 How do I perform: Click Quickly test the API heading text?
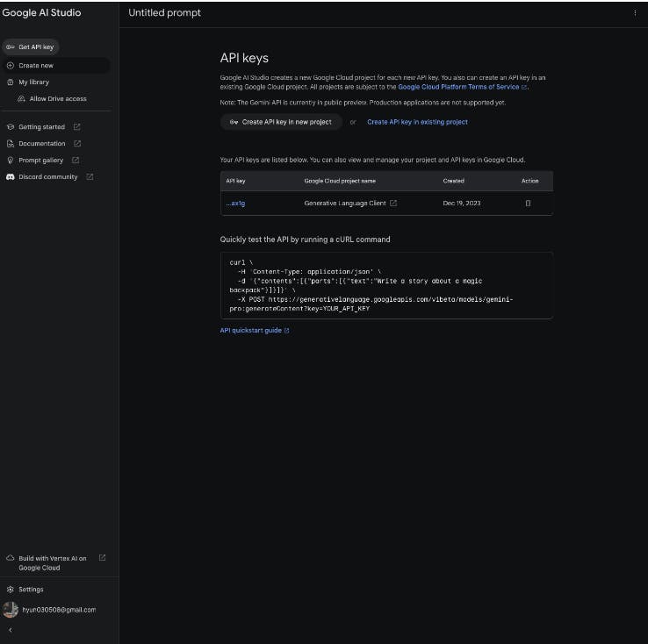click(x=305, y=240)
